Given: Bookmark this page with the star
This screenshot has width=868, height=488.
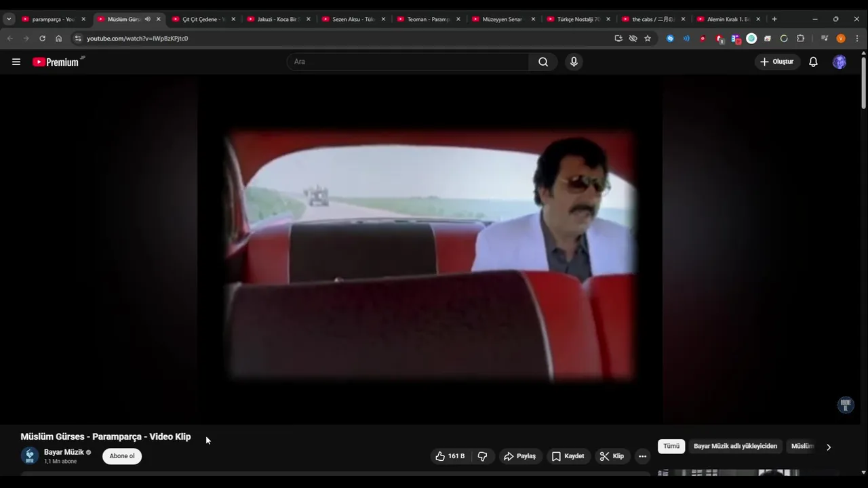Looking at the screenshot, I should point(648,39).
